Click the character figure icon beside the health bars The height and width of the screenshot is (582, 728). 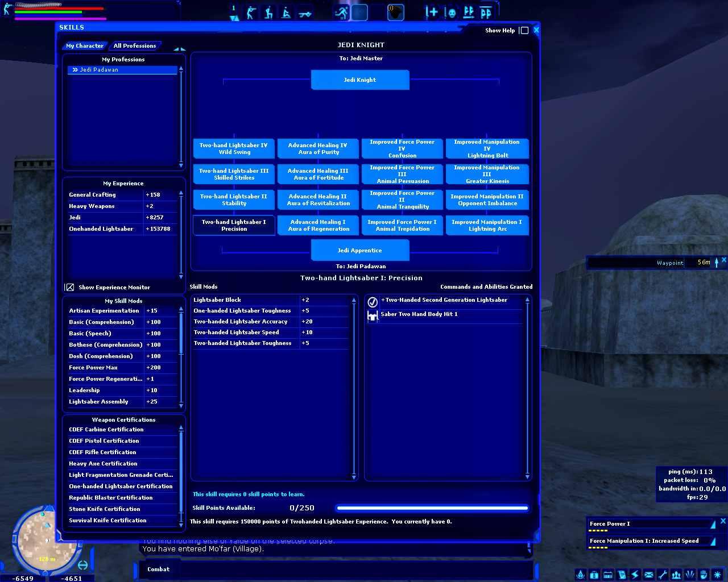tap(7, 9)
